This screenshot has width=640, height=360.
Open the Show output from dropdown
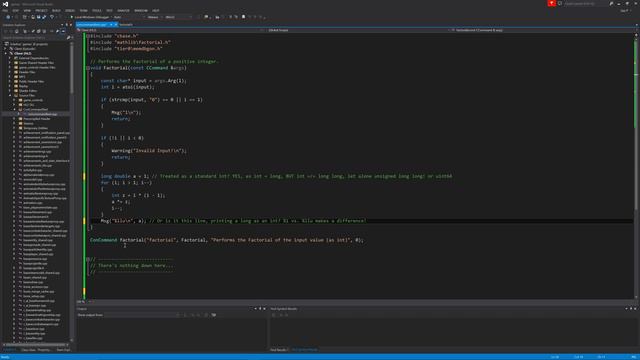(x=140, y=315)
